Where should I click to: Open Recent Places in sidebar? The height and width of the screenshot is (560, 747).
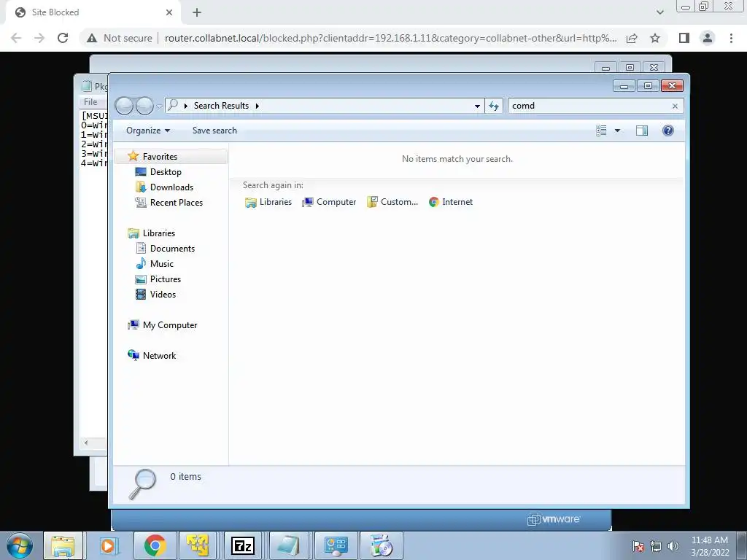[177, 203]
